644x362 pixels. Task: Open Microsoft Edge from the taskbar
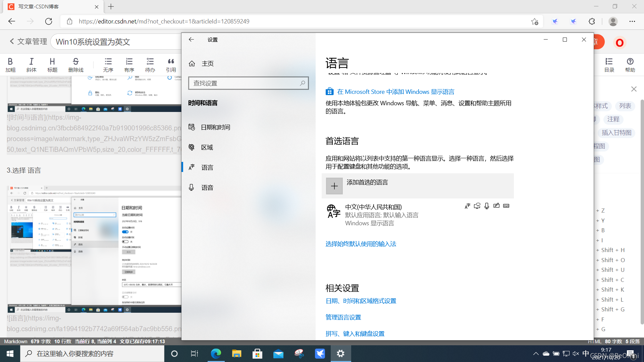point(216,353)
